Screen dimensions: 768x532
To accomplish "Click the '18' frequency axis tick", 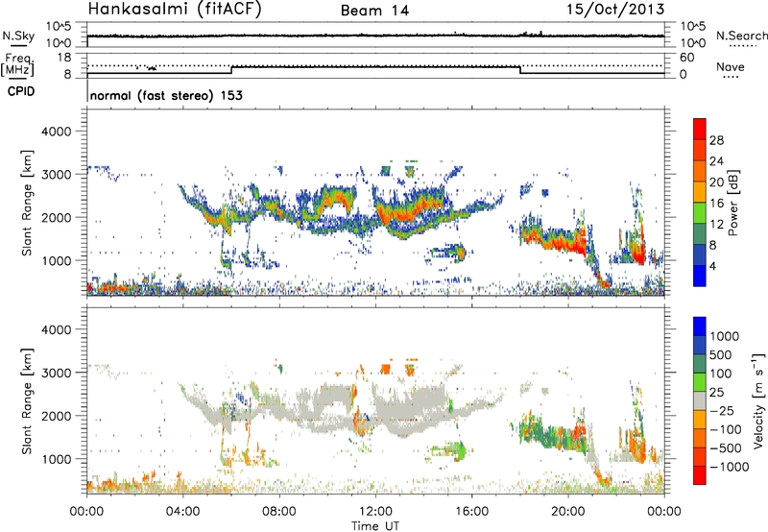I will pos(64,58).
